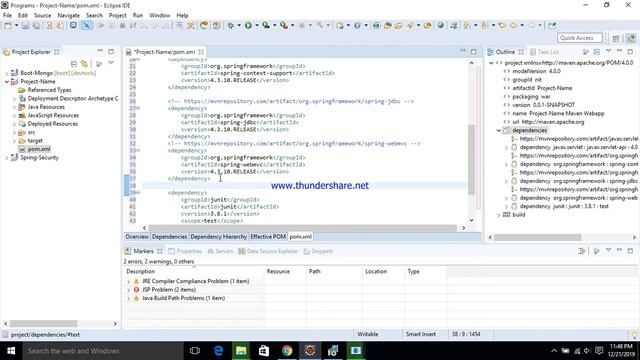Image resolution: width=640 pixels, height=360 pixels.
Task: Click the Back navigation arrow icon
Action: coord(513,25)
